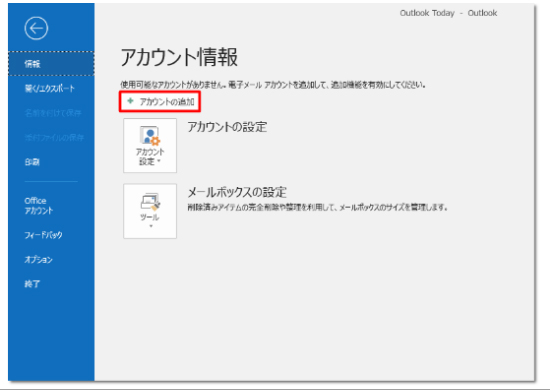
Task: Open 開く/エクスポート menu item
Action: coord(50,88)
